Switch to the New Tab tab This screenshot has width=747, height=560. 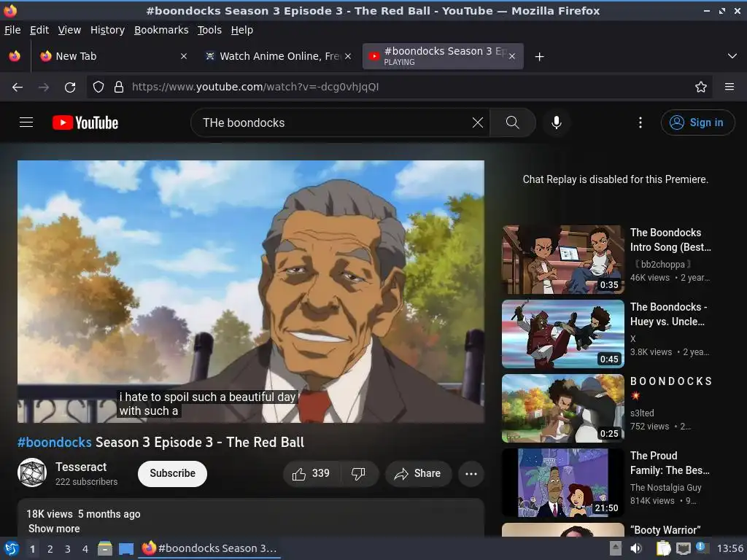pos(113,56)
